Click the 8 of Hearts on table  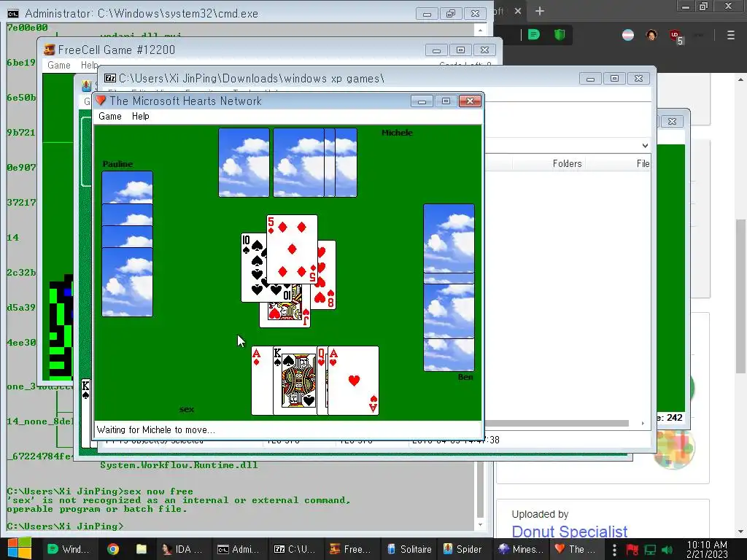(327, 276)
